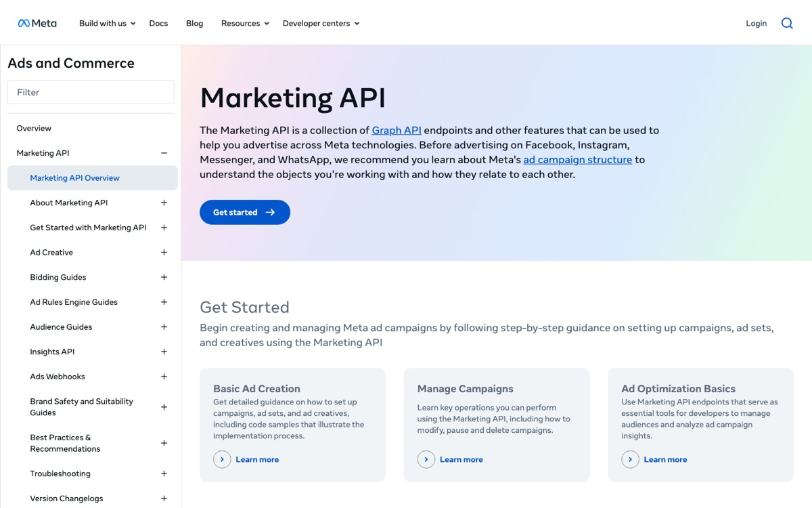This screenshot has height=508, width=812.
Task: Expand the Troubleshooting plus icon
Action: [x=164, y=473]
